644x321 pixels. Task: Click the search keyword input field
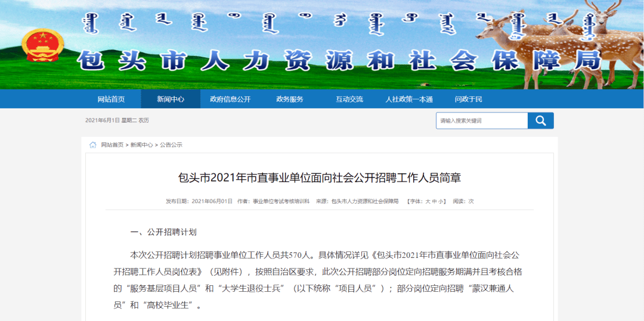482,120
